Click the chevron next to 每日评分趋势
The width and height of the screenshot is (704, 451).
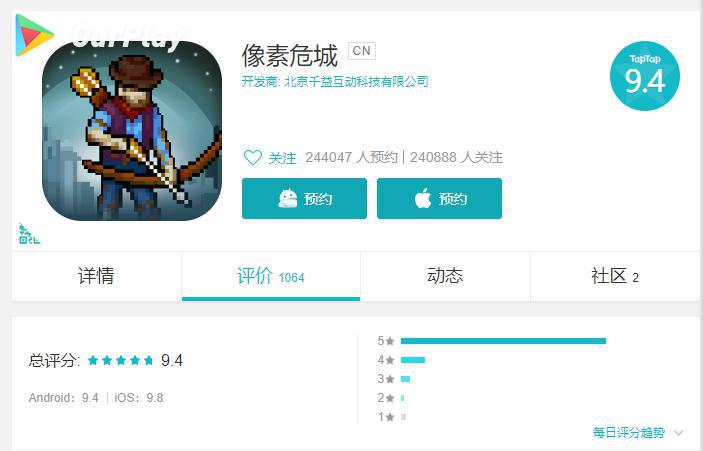(x=678, y=433)
